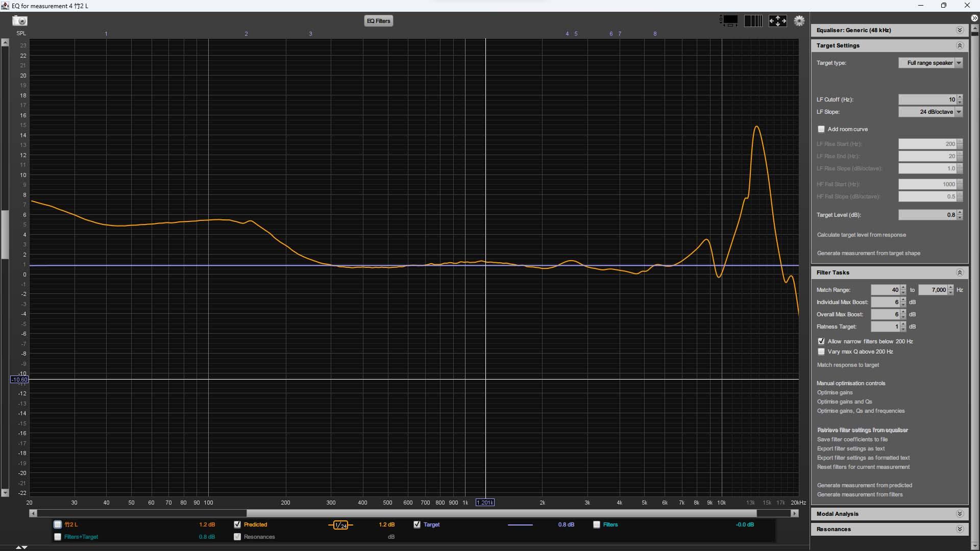Image resolution: width=980 pixels, height=551 pixels.
Task: Expand the Resonances section
Action: click(959, 529)
